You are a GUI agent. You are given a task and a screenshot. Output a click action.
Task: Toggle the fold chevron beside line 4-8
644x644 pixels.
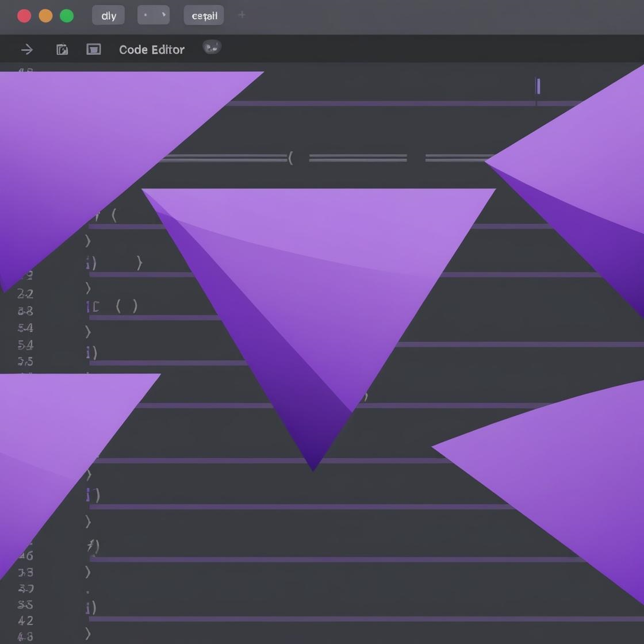coord(88,634)
